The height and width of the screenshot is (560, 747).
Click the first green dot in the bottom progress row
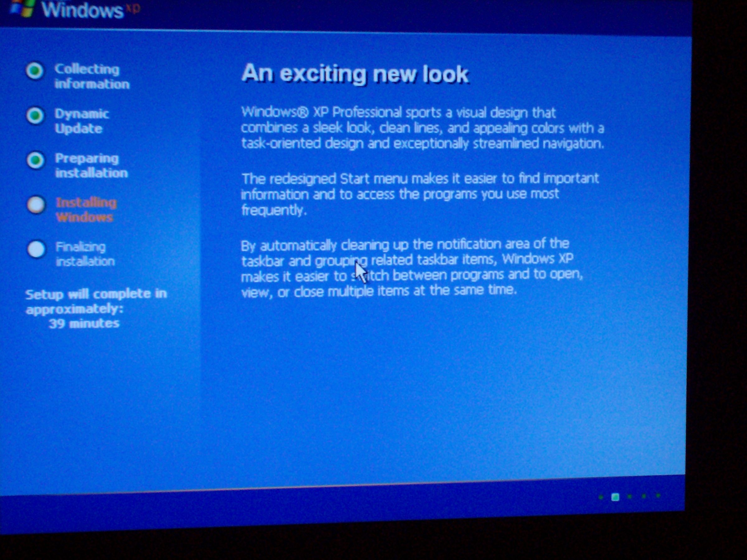click(601, 497)
